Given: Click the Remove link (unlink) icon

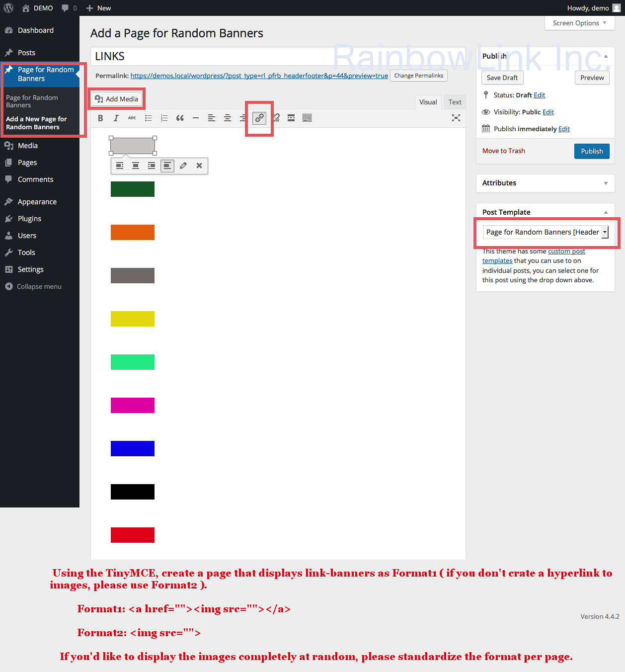Looking at the screenshot, I should (276, 118).
